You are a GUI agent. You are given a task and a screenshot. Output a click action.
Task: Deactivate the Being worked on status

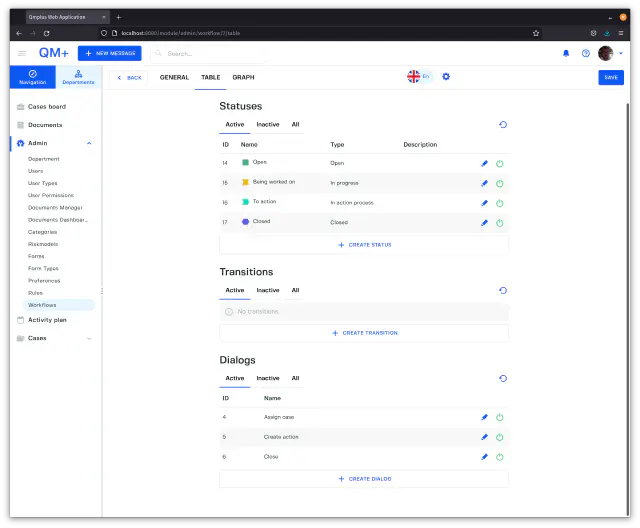[500, 183]
